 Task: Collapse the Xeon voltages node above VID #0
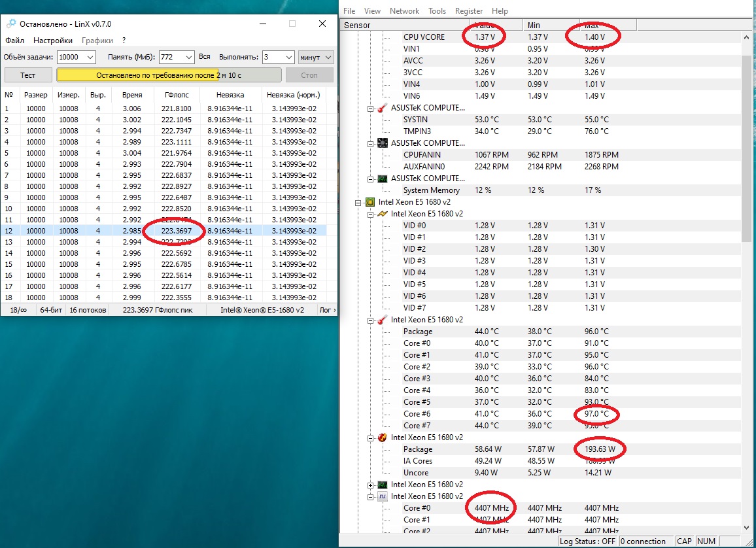click(x=370, y=214)
